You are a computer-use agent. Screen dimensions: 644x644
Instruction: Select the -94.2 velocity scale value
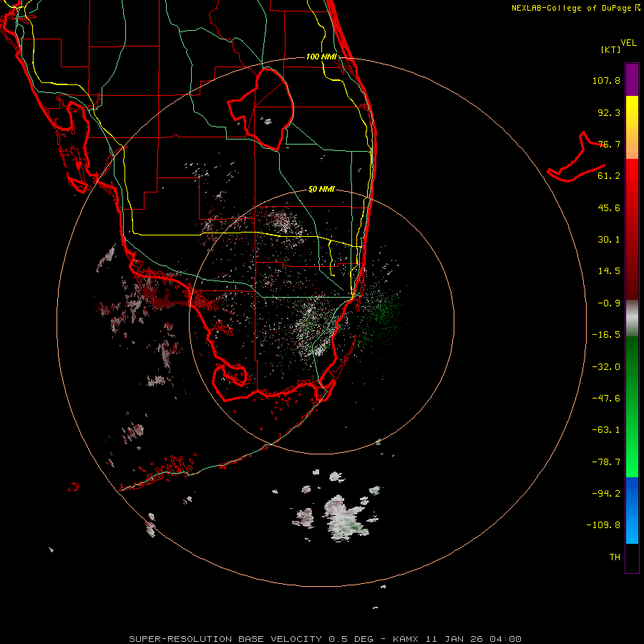coord(606,494)
